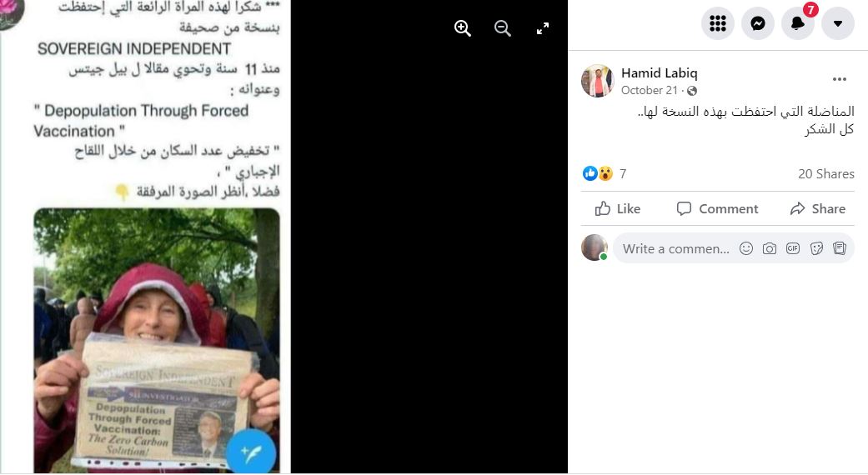868x475 pixels.
Task: Open post options three-dot menu
Action: coord(839,79)
